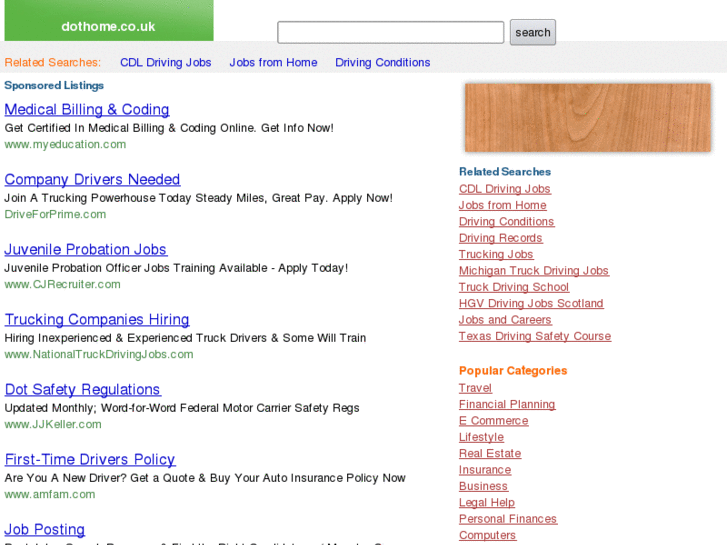The height and width of the screenshot is (545, 727).
Task: Select Driving Conditions in sidebar
Action: [506, 222]
